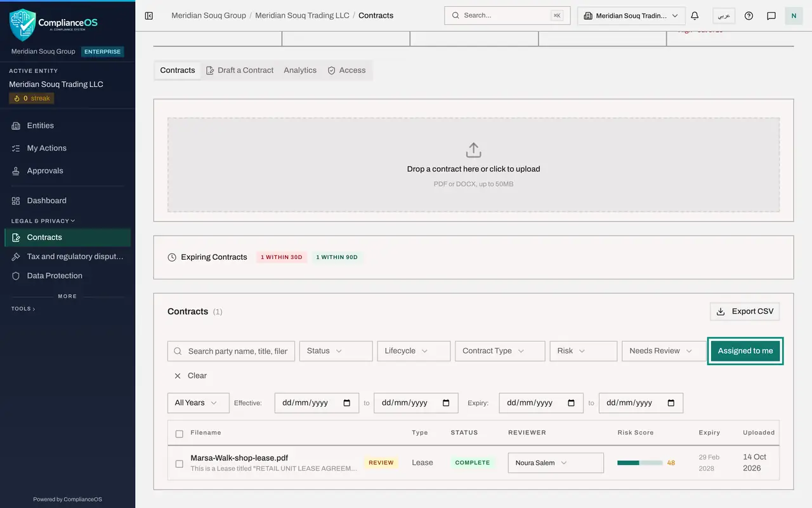Open calendar picker for Effective start date

tap(346, 403)
